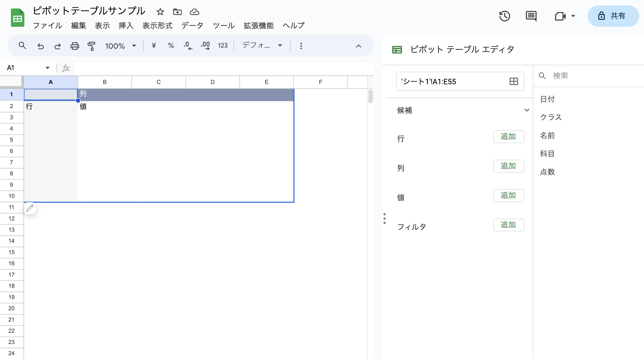644x359 pixels.
Task: Open in-sheet search
Action: coord(22,46)
